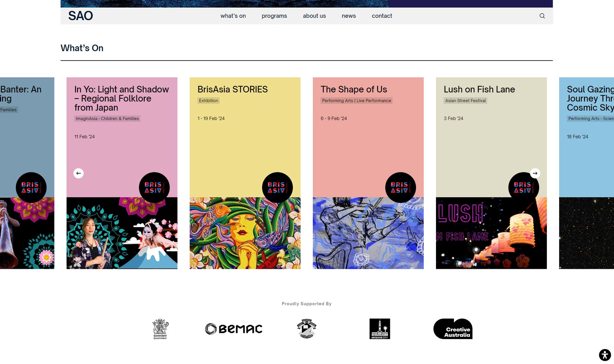
Task: Click the Asian Street Festival tag
Action: [x=465, y=100]
